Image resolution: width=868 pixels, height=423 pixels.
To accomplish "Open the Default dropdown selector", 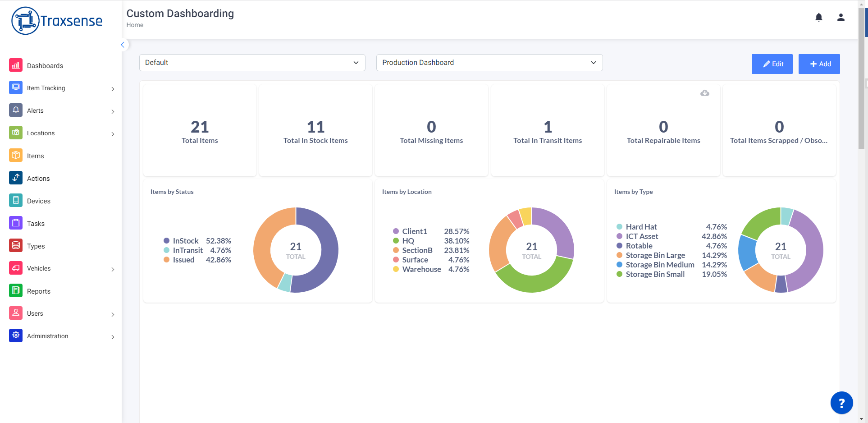I will pos(252,63).
